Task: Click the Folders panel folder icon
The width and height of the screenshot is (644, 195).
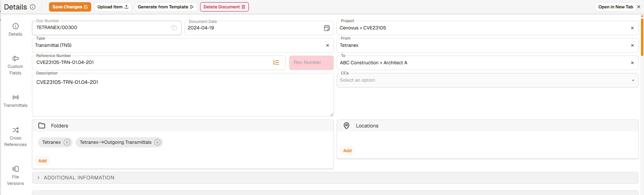Action: (42, 126)
